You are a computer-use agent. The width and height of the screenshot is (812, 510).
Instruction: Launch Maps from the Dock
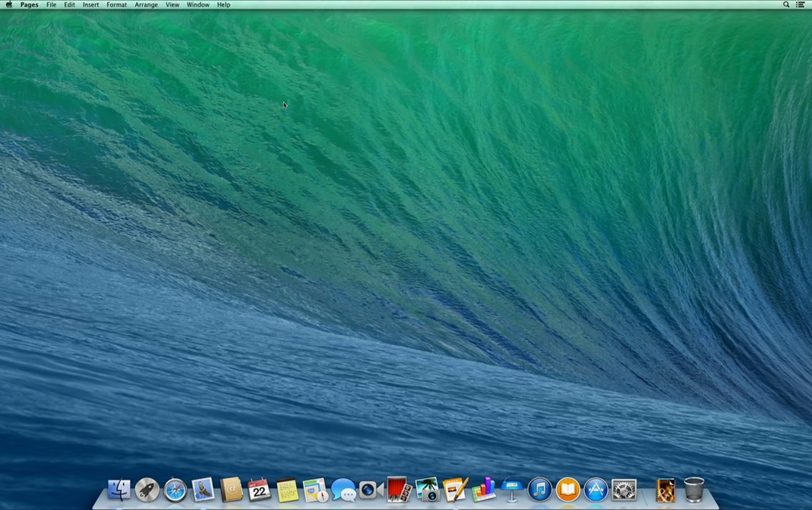[x=314, y=489]
